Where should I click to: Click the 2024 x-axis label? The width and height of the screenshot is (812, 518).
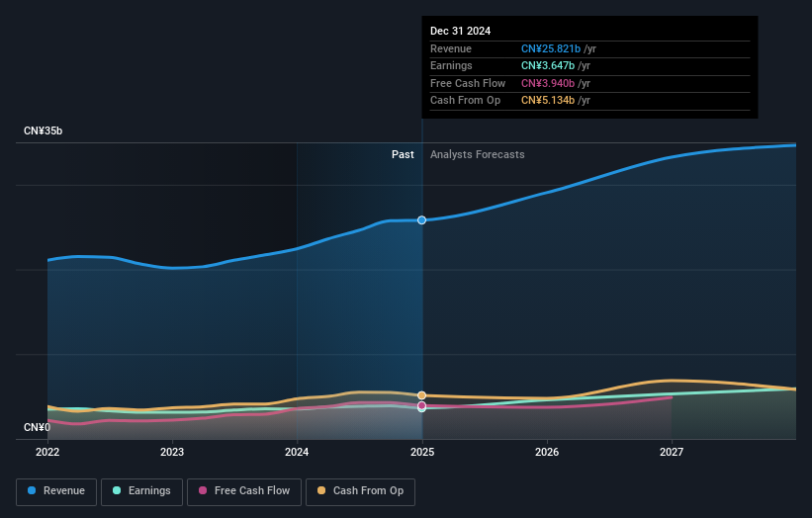tap(297, 453)
